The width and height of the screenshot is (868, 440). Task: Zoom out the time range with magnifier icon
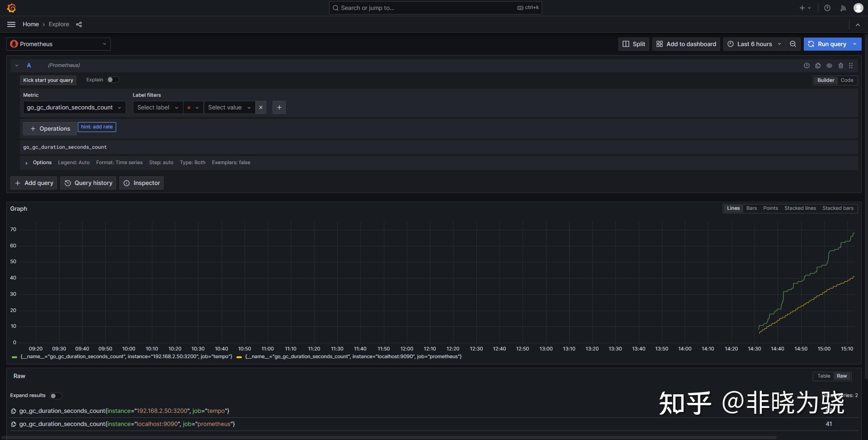793,44
